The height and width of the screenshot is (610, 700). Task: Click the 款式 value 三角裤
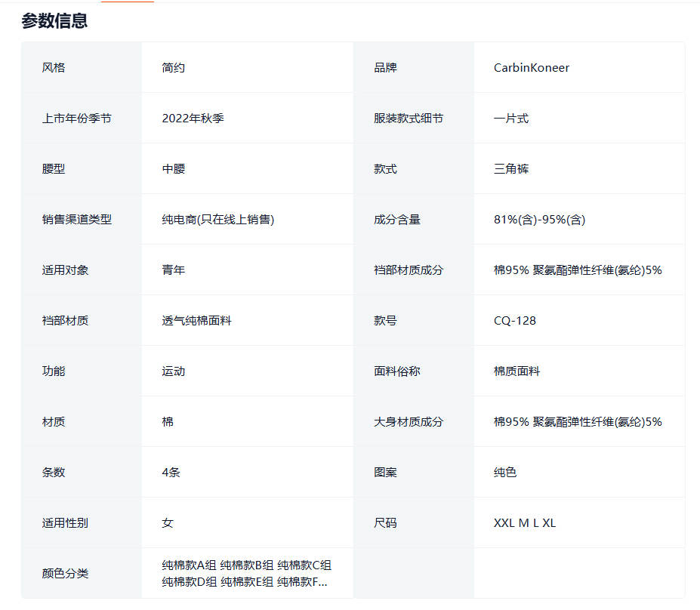(511, 169)
